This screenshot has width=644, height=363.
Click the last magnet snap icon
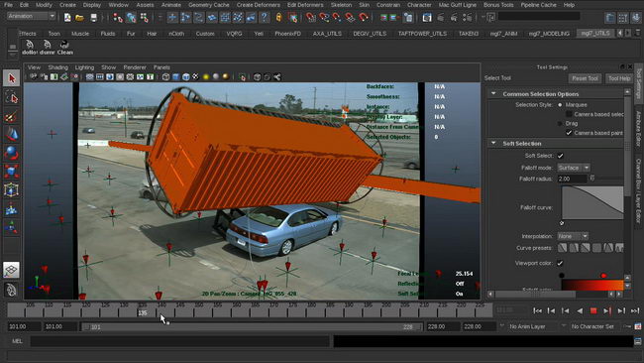pyautogui.click(x=364, y=17)
